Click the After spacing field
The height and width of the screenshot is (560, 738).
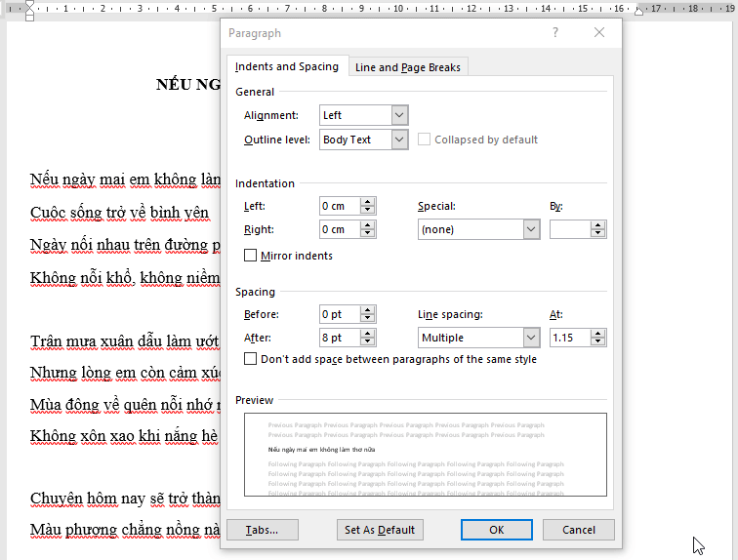[340, 338]
